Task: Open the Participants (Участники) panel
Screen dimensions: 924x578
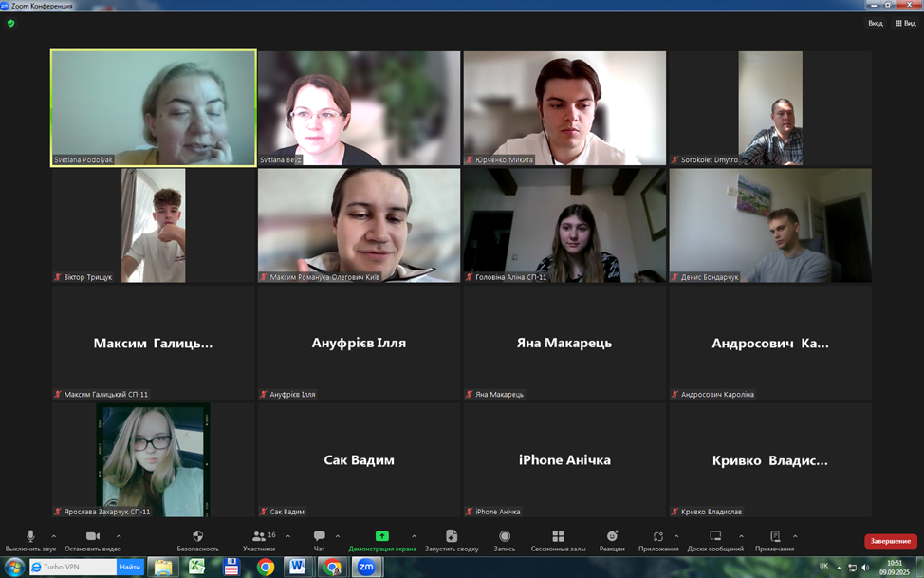Action: (x=258, y=537)
